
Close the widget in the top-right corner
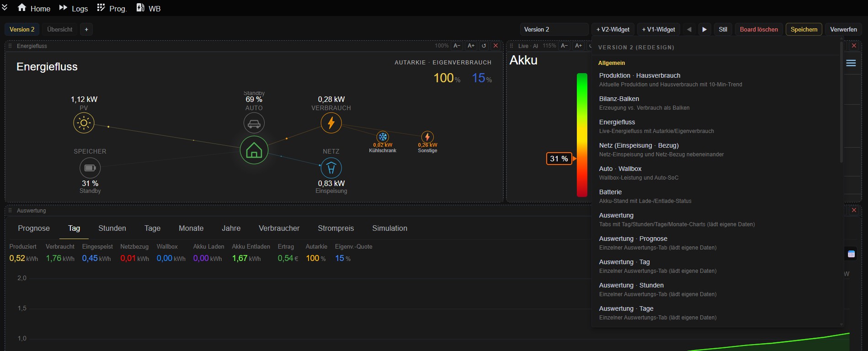[x=854, y=46]
